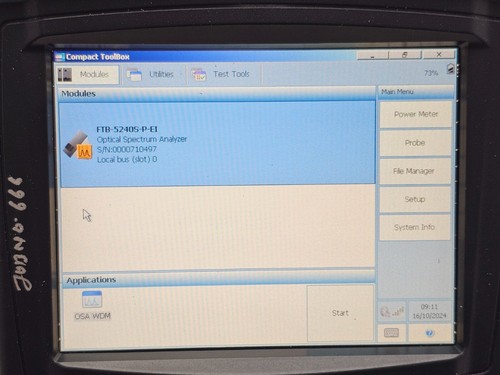500x375 pixels.
Task: Restore the Compact ToolBox window
Action: pyautogui.click(x=405, y=55)
